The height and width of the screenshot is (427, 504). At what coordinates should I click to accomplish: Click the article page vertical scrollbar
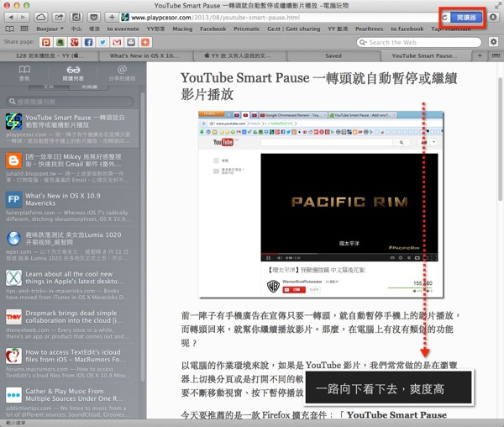coord(500,140)
